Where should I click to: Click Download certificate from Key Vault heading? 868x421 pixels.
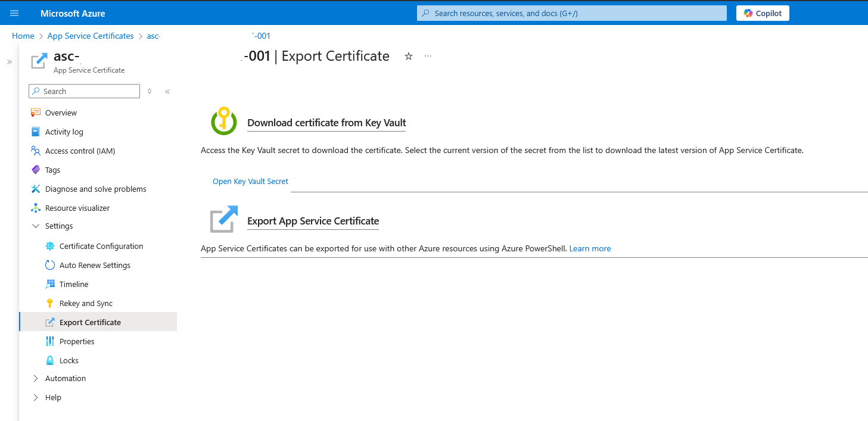(x=326, y=123)
